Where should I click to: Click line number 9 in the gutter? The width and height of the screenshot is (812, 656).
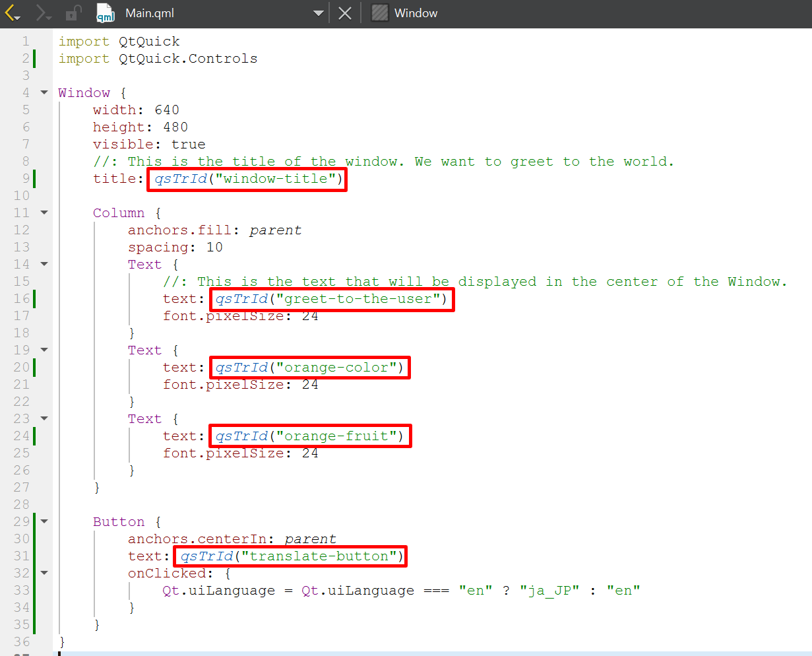pos(26,179)
